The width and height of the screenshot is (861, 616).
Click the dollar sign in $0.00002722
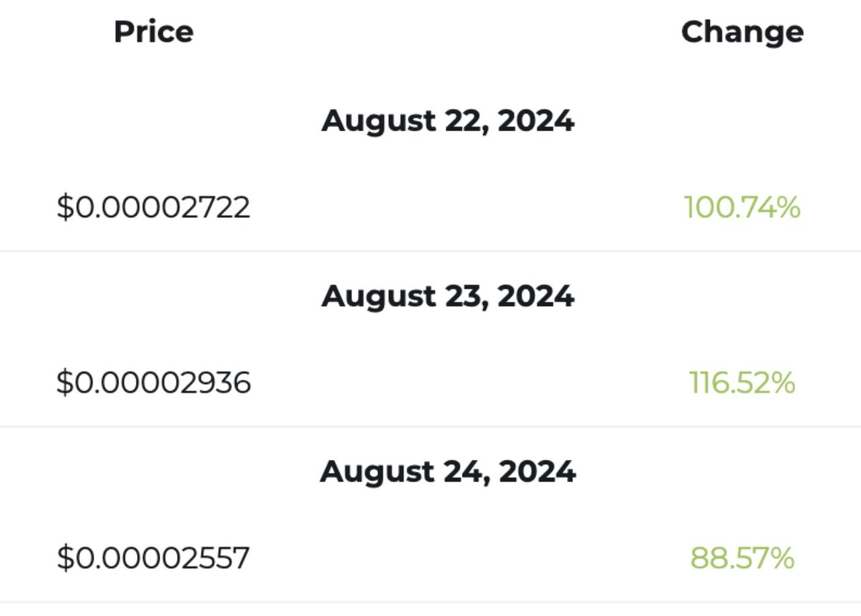(x=65, y=207)
